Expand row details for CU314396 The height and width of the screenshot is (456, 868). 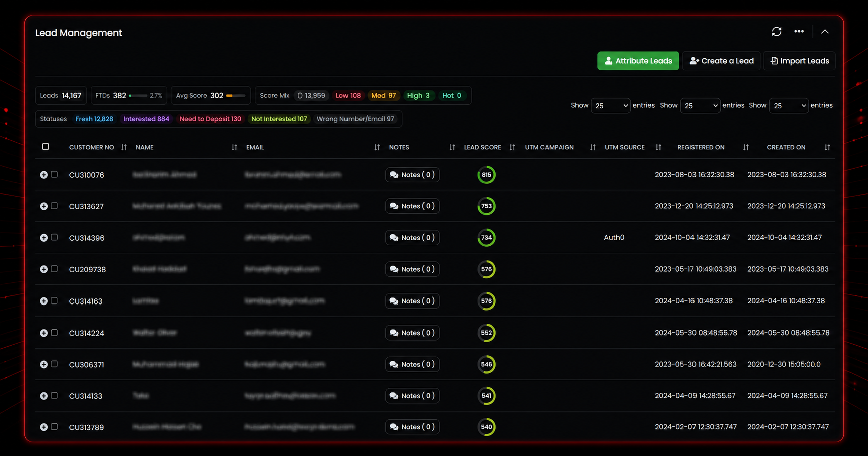click(44, 238)
